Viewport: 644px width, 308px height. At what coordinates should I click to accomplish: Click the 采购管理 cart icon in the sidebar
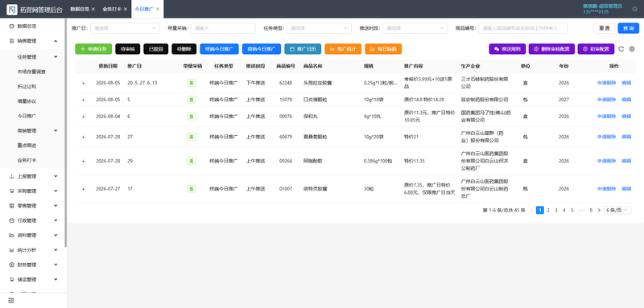click(x=11, y=191)
